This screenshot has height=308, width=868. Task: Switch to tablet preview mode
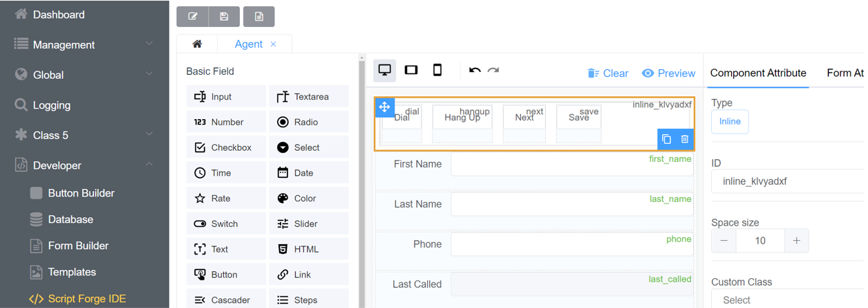tap(411, 70)
